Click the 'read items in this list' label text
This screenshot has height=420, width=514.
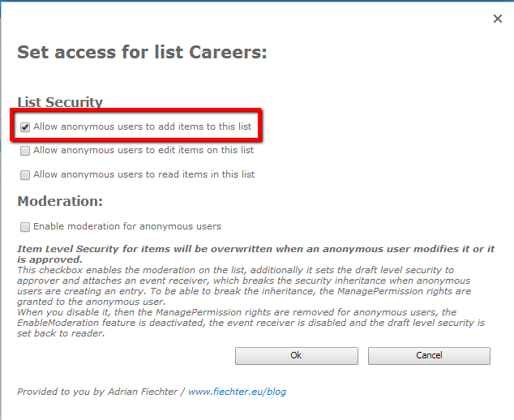[143, 174]
